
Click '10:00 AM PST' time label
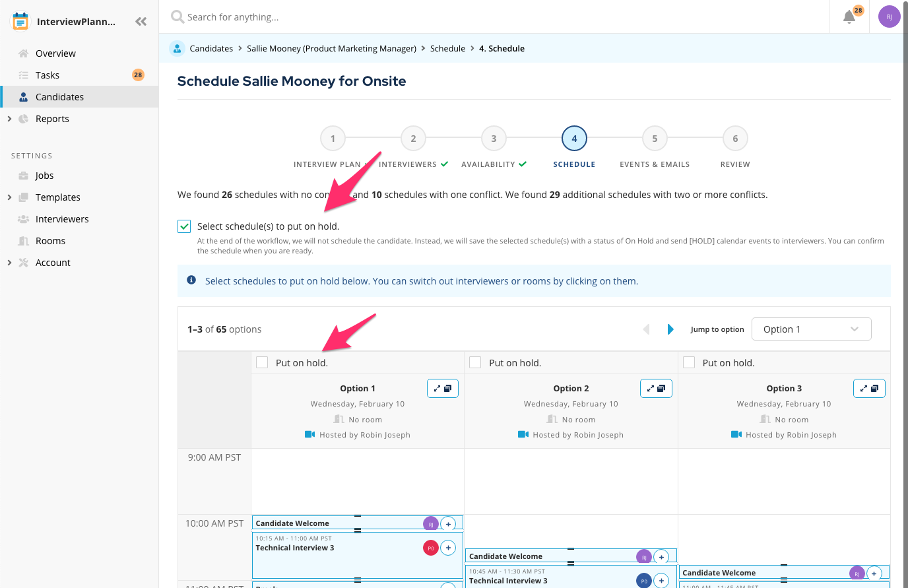(x=214, y=523)
